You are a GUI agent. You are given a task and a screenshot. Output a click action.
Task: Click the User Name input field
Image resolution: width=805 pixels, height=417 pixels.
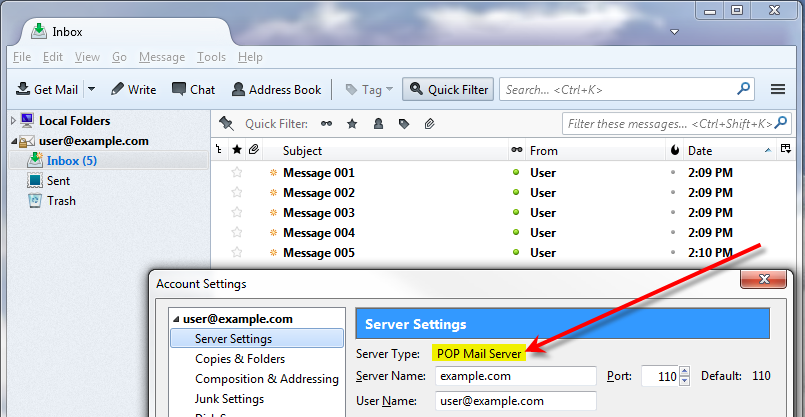tap(516, 401)
